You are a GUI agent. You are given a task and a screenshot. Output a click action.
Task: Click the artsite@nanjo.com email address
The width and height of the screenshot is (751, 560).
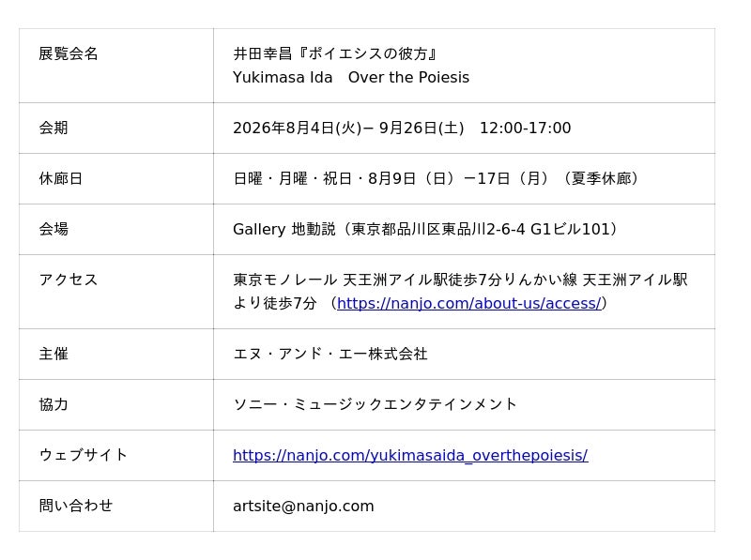coord(303,506)
